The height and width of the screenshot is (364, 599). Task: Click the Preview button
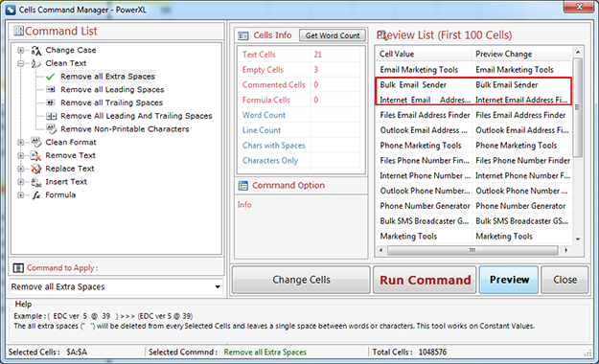coord(509,280)
